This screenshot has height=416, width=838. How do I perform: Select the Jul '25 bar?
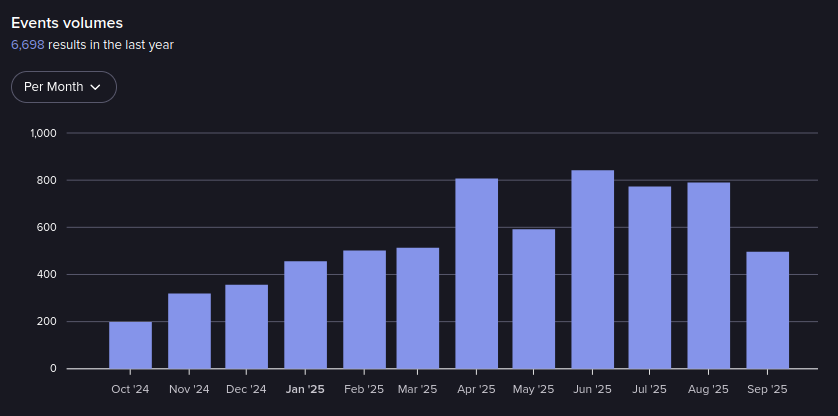pos(649,277)
